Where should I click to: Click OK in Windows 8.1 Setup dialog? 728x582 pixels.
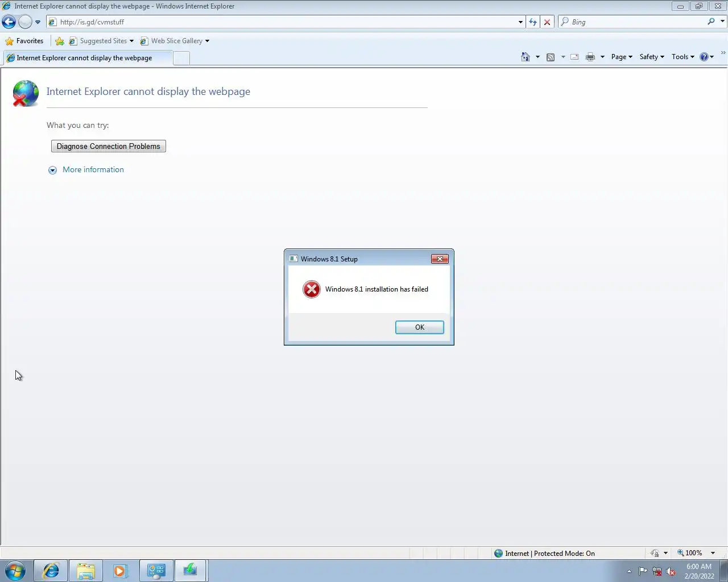[x=420, y=327]
